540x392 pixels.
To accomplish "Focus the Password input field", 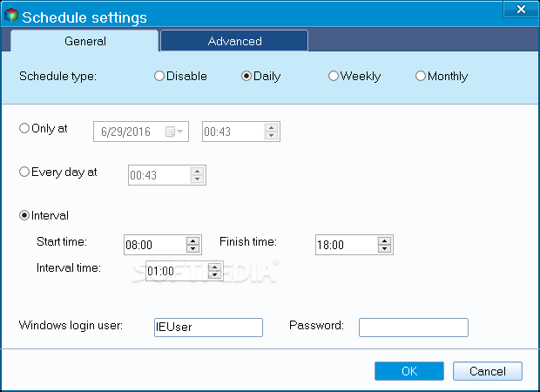I will point(413,328).
